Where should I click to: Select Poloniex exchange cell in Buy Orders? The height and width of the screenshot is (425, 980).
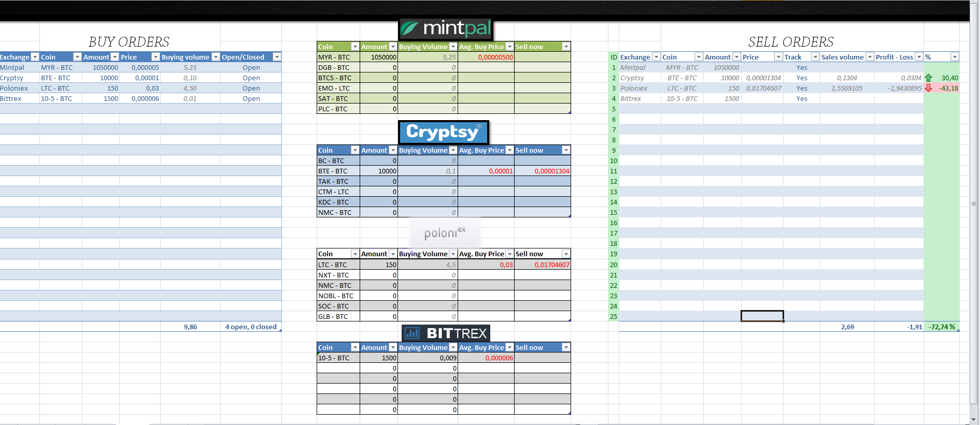tap(20, 88)
